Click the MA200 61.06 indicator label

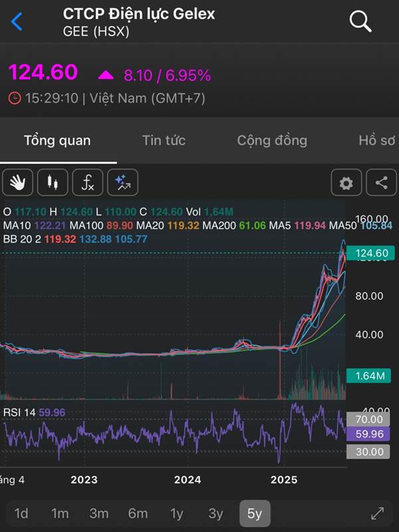coord(234,225)
